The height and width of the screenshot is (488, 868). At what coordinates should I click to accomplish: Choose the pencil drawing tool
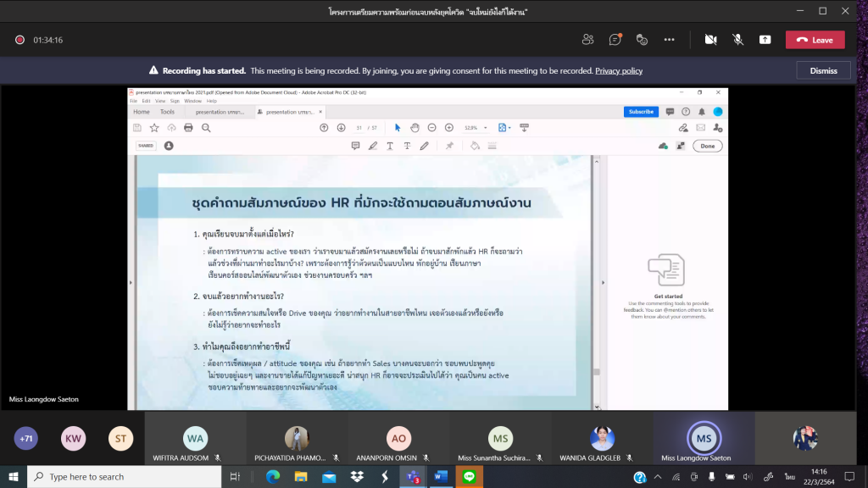pyautogui.click(x=424, y=146)
